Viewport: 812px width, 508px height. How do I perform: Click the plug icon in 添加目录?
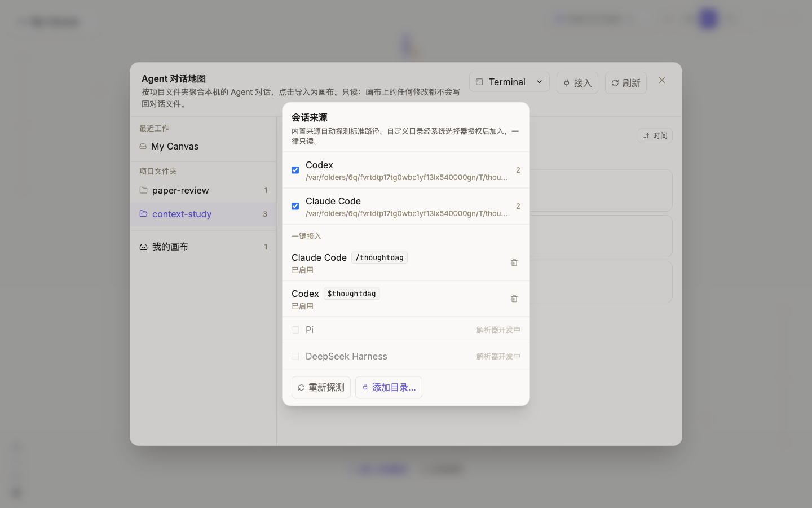point(365,388)
